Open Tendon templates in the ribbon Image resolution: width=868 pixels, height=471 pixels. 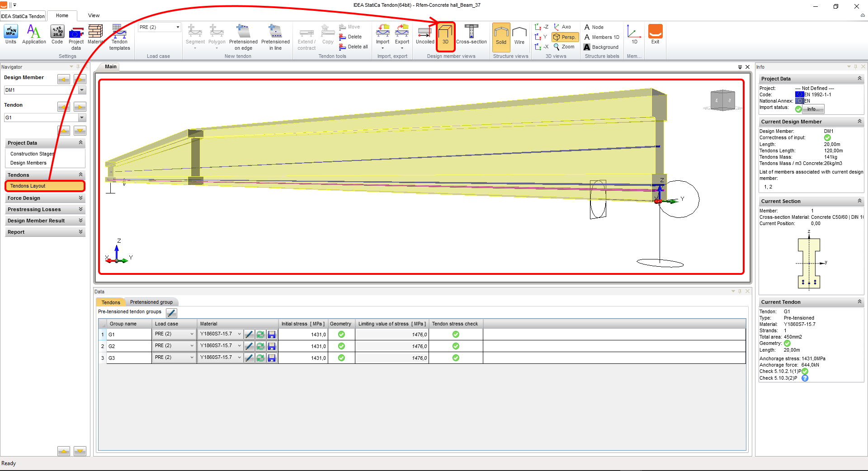point(119,37)
